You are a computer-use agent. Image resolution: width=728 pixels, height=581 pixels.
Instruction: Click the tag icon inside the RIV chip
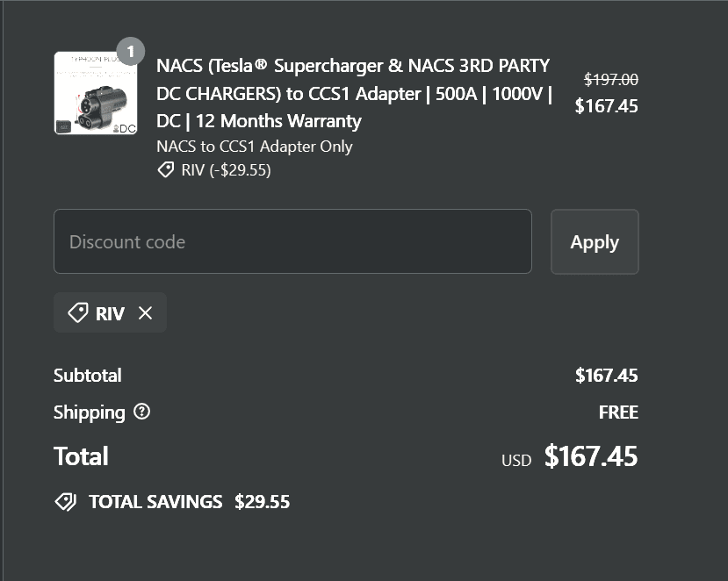click(x=77, y=313)
